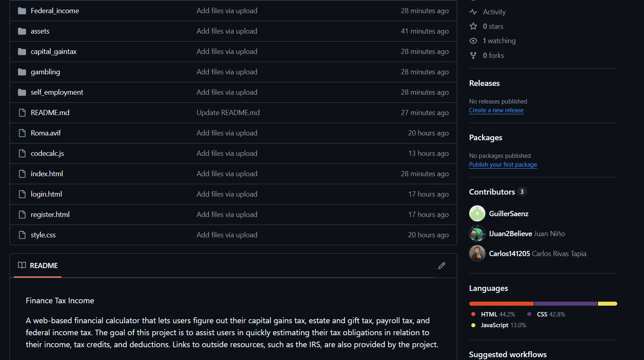The height and width of the screenshot is (360, 644).
Task: Click CSS 42.8% language entry
Action: tap(546, 314)
